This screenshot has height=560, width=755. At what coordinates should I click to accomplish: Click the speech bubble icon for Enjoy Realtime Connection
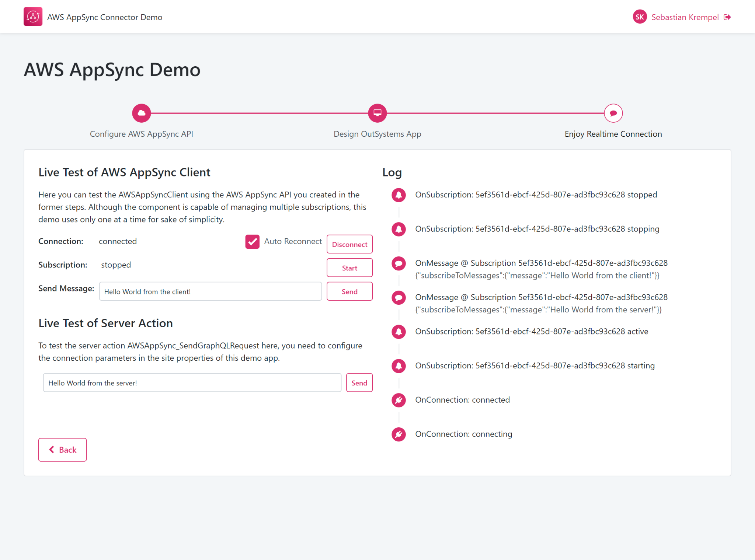coord(613,113)
